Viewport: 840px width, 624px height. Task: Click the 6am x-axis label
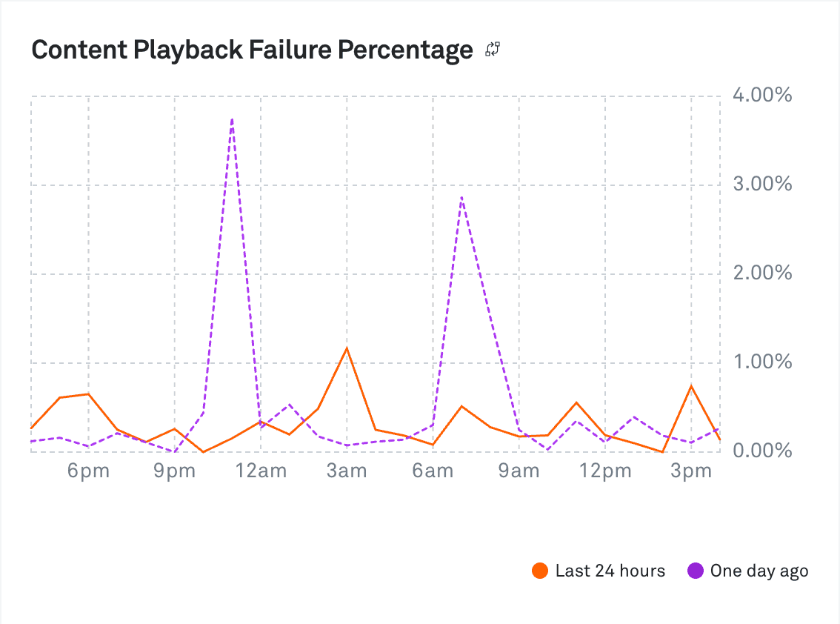click(x=433, y=471)
